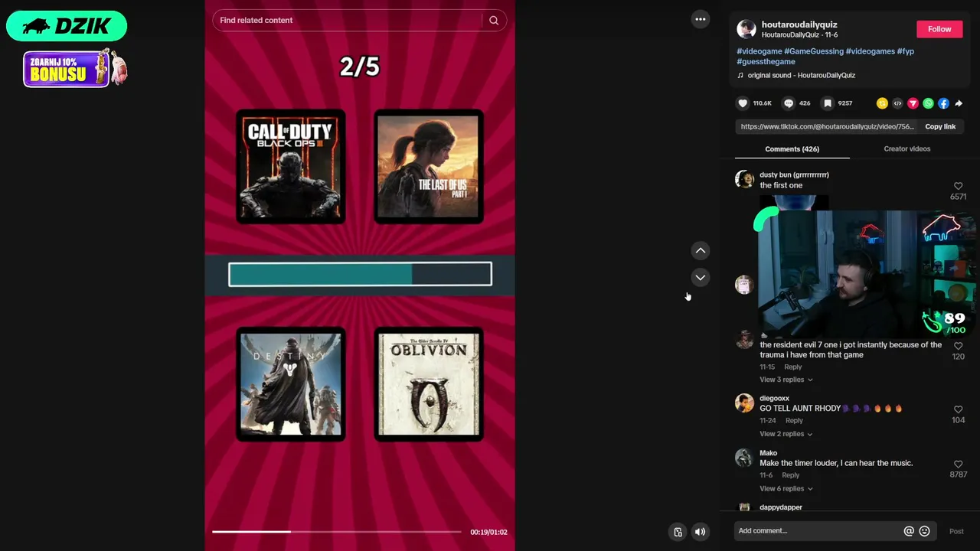Click the search magnifier icon
980x551 pixels.
(494, 21)
